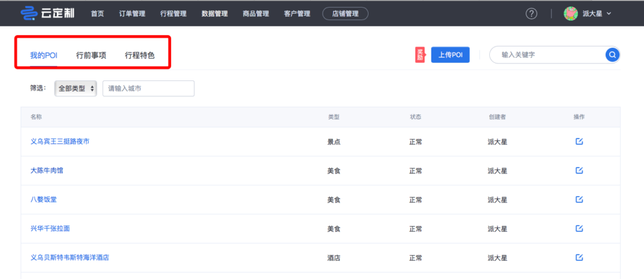Edit 兴华千张拉面 via its edit icon
This screenshot has width=644, height=279.
point(579,228)
